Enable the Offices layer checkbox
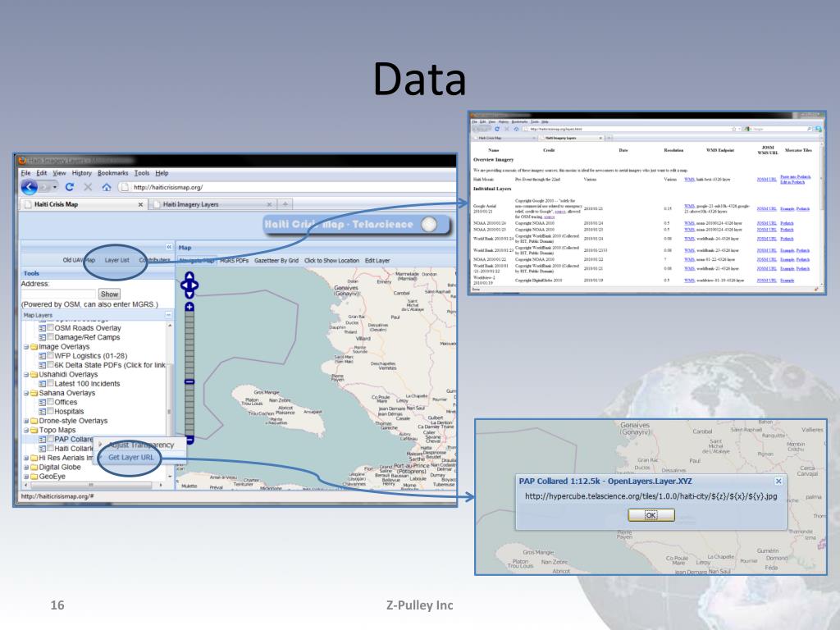 coord(50,402)
